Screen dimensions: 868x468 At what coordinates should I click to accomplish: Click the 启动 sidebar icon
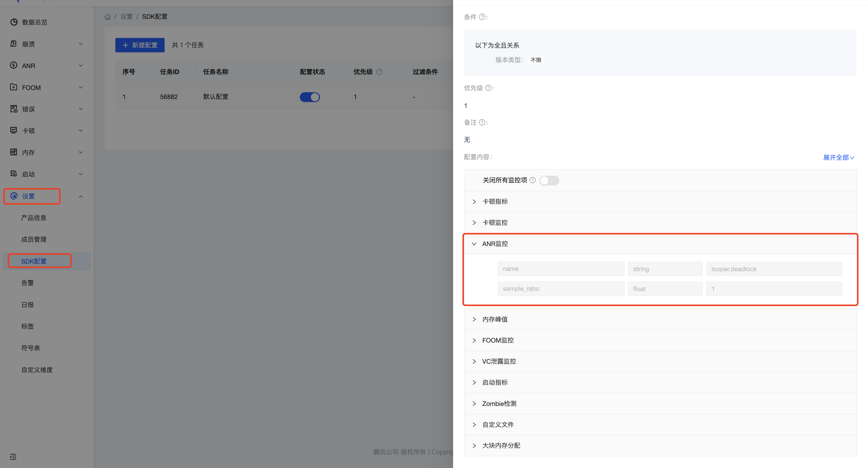click(x=14, y=174)
